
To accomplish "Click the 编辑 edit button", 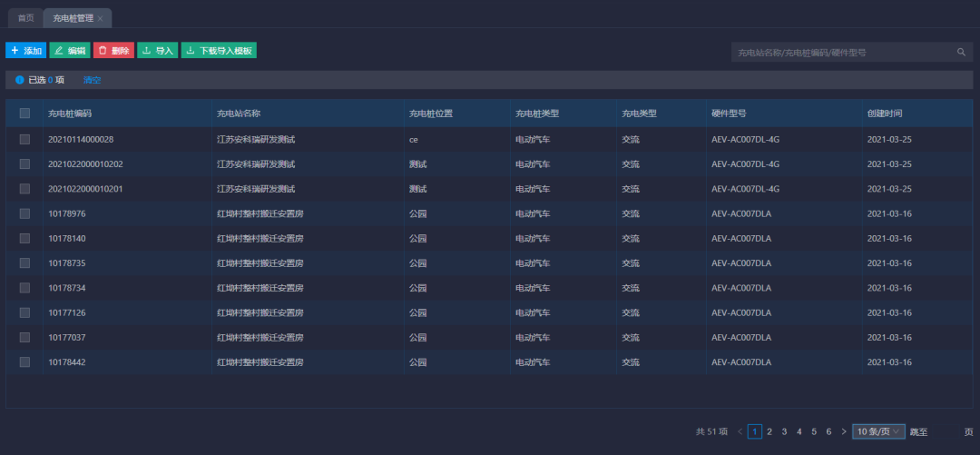I will [70, 51].
